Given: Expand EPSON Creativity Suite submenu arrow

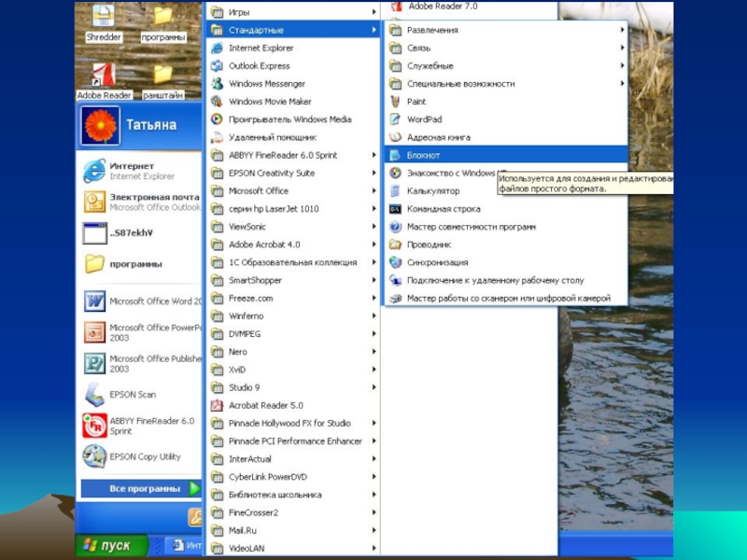Looking at the screenshot, I should tap(374, 173).
